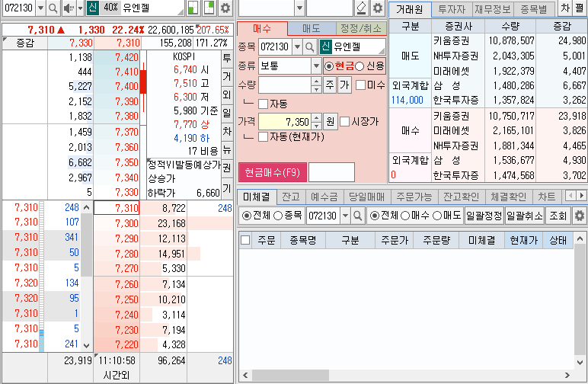The height and width of the screenshot is (384, 588).
Task: Open the 종목 code dropdown in the buy order form
Action: click(297, 47)
